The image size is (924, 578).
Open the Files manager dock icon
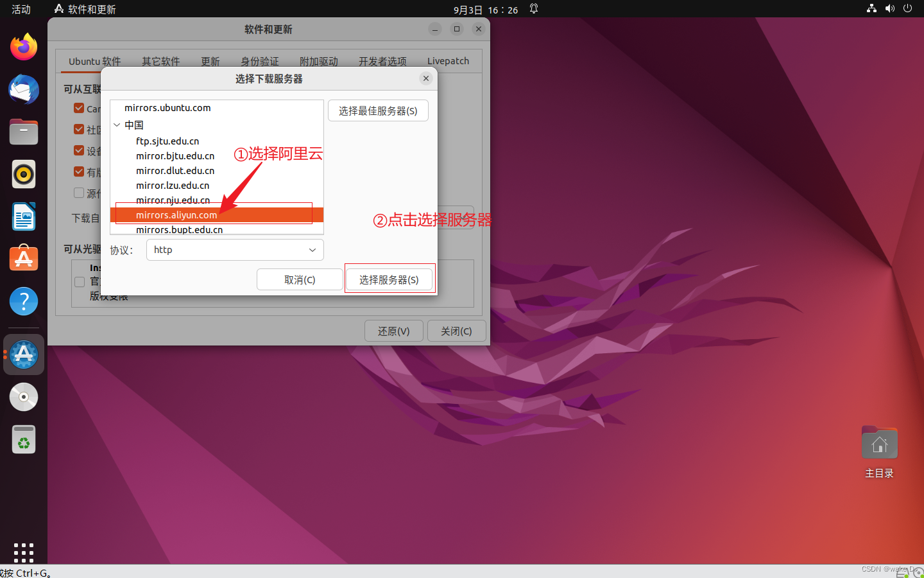click(24, 132)
